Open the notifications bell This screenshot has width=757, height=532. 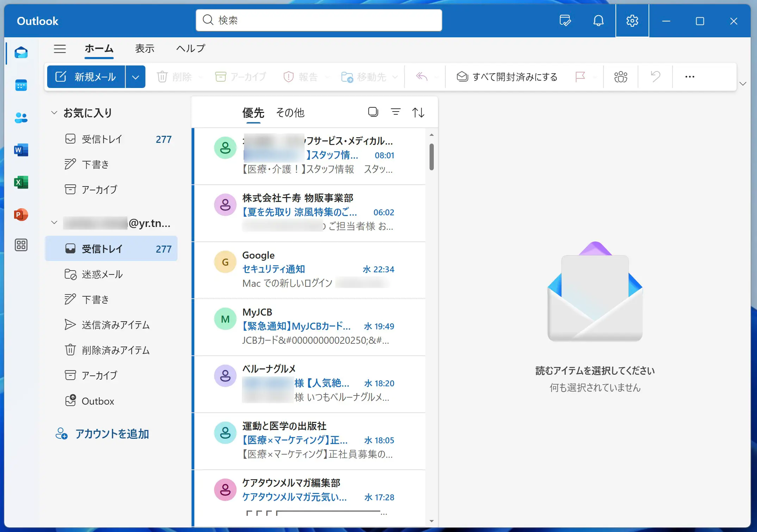[x=598, y=21]
